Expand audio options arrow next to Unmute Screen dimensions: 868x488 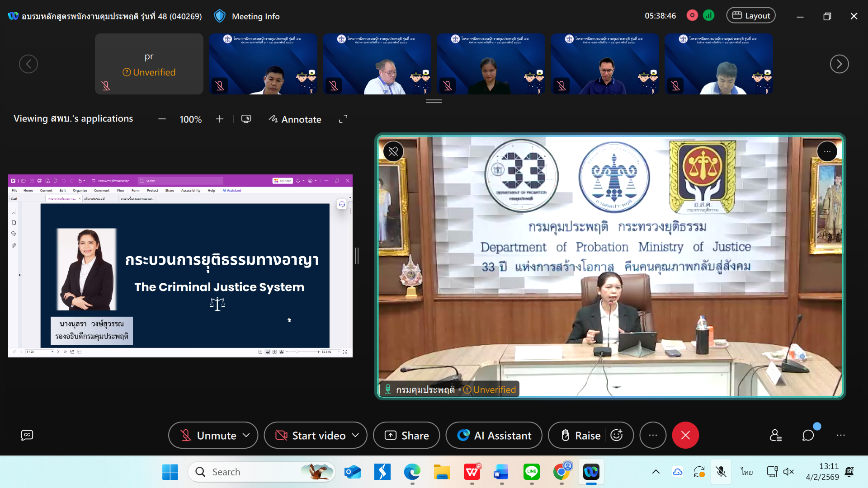(246, 435)
